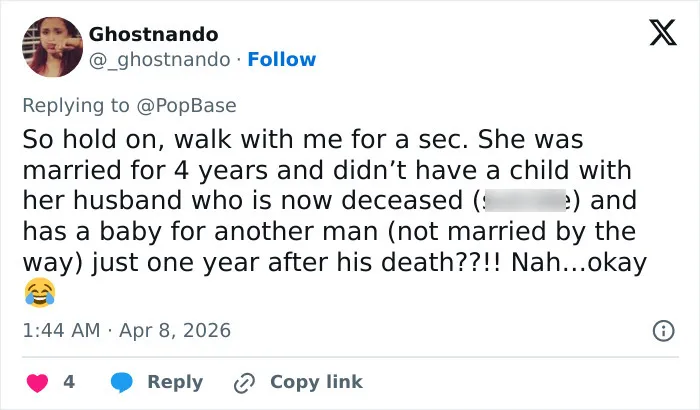Viewport: 700px width, 410px height.
Task: Click the 'Nah...okay' ending of the tweet
Action: pyautogui.click(x=579, y=263)
